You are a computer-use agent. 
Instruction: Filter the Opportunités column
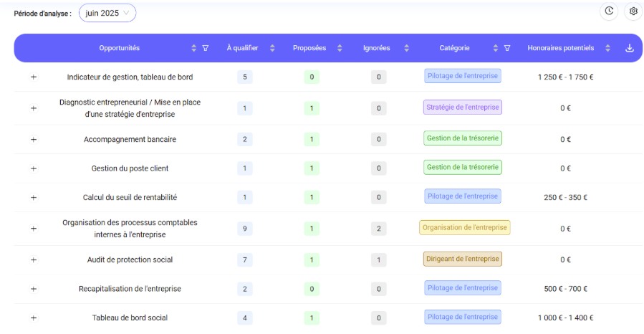[206, 48]
